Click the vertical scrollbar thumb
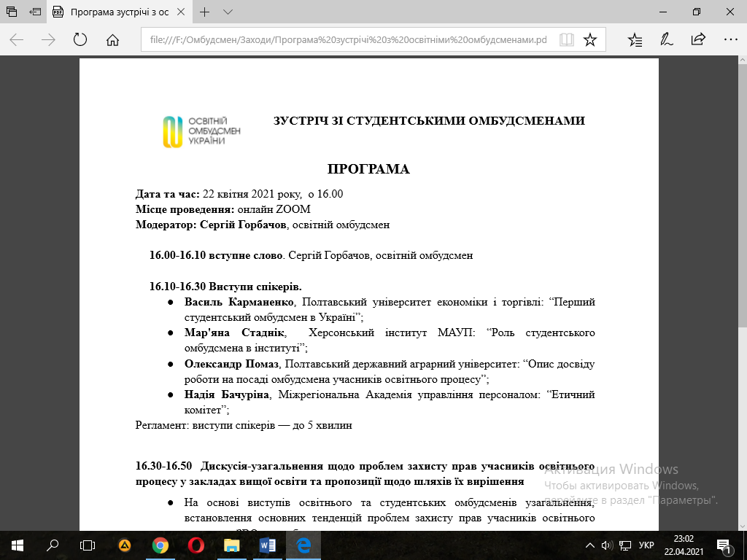The image size is (747, 560). point(742,195)
